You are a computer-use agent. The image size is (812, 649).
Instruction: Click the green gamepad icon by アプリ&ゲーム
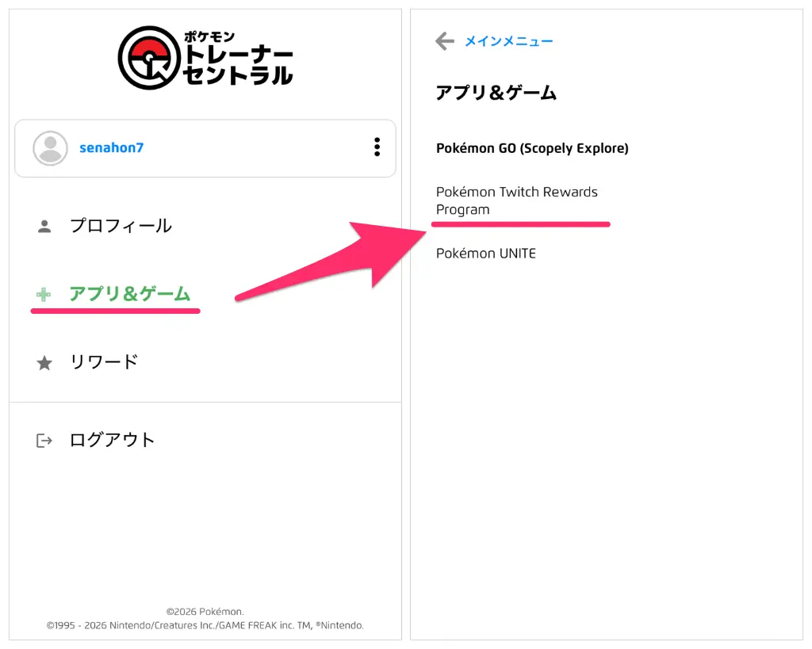(44, 295)
